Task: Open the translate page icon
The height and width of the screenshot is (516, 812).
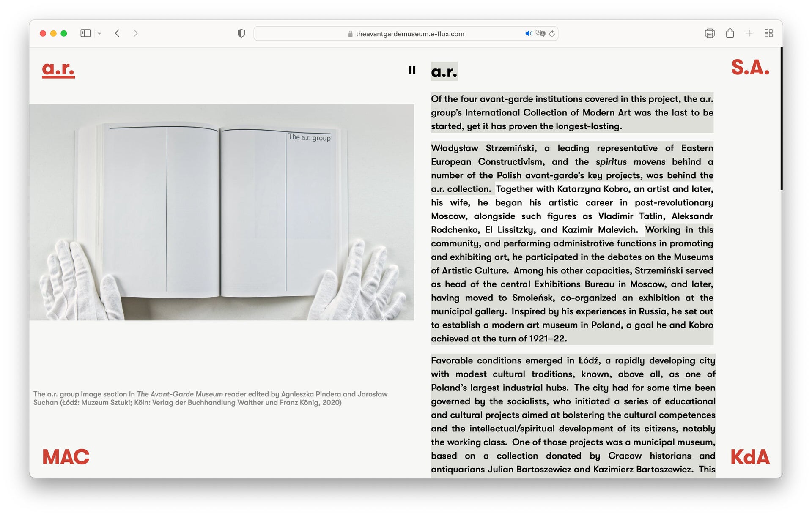Action: (540, 33)
